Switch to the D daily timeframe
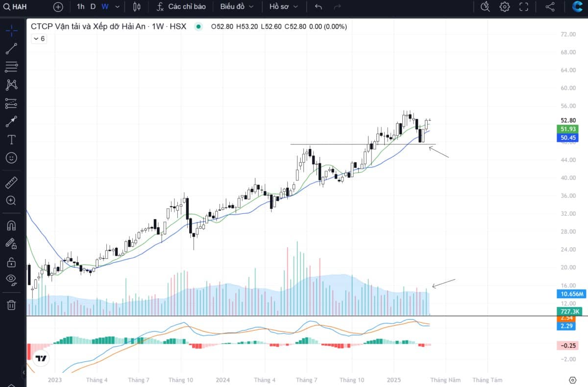Screen dimensions: 588x387 click(93, 7)
